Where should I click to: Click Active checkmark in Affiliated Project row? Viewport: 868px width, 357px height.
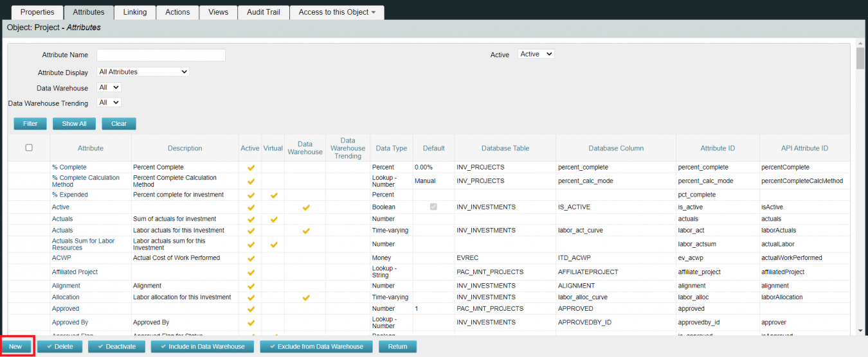[251, 272]
